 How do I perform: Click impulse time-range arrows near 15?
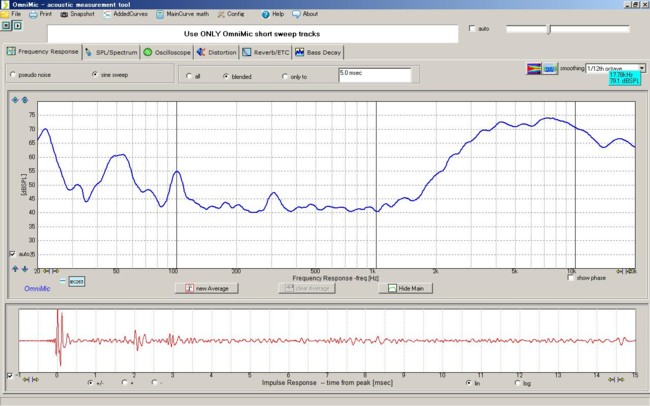click(616, 379)
